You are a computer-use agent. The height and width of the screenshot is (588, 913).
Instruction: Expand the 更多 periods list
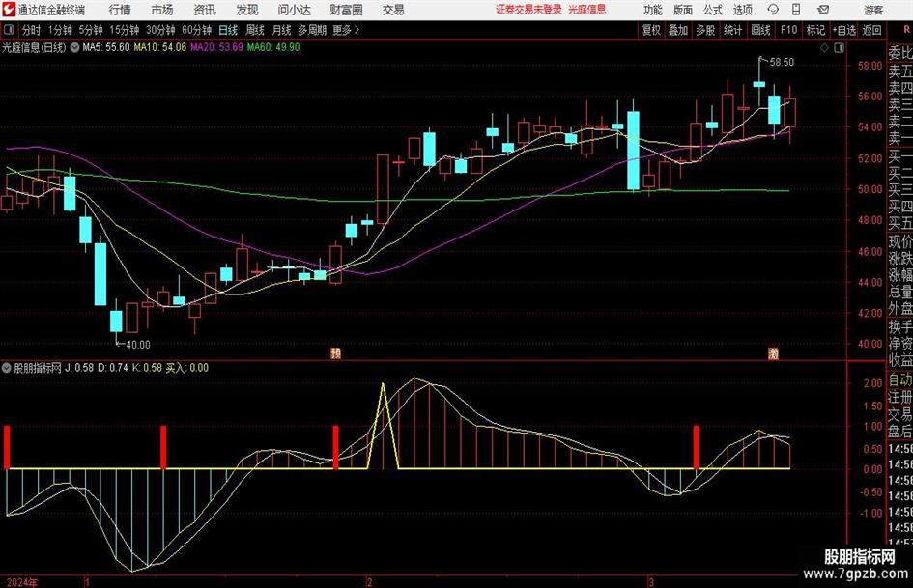point(346,30)
